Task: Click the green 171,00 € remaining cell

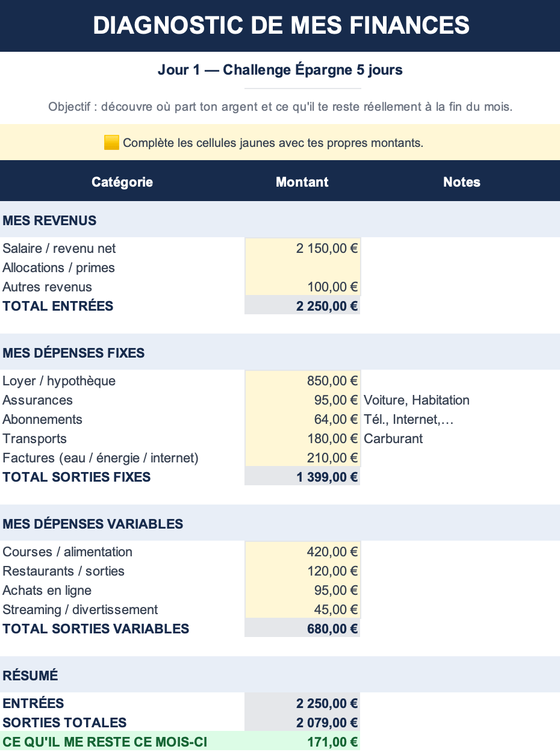Action: (302, 742)
